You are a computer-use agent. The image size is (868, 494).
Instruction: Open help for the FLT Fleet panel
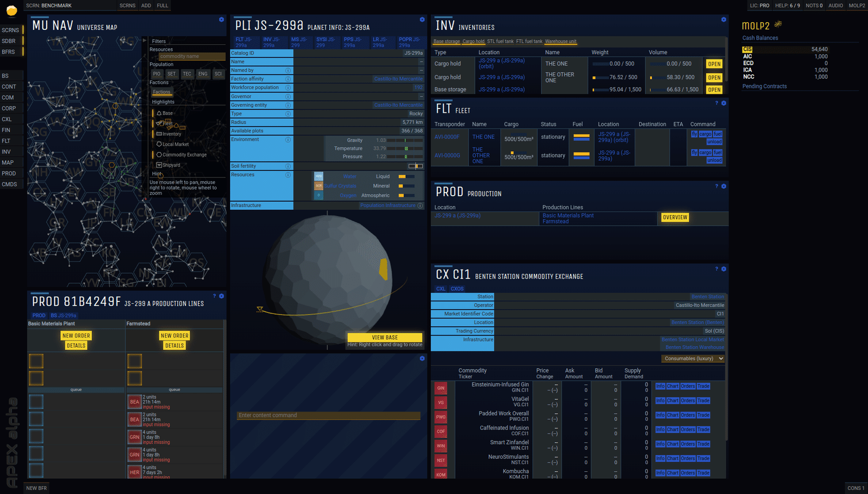(x=716, y=103)
